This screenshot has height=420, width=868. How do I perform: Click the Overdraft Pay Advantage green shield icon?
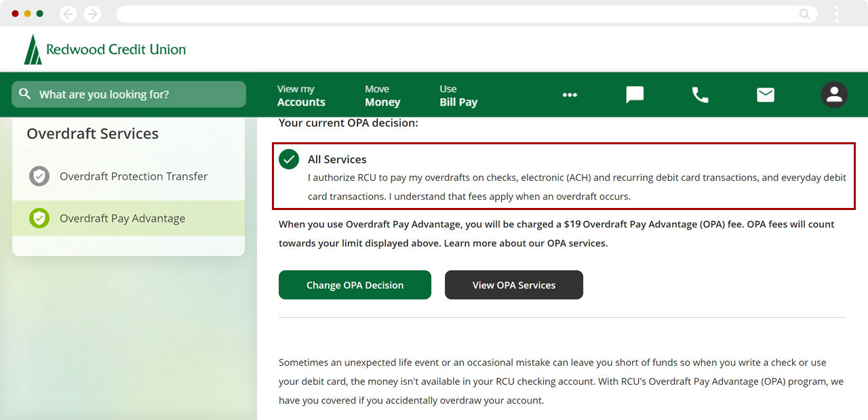point(39,218)
